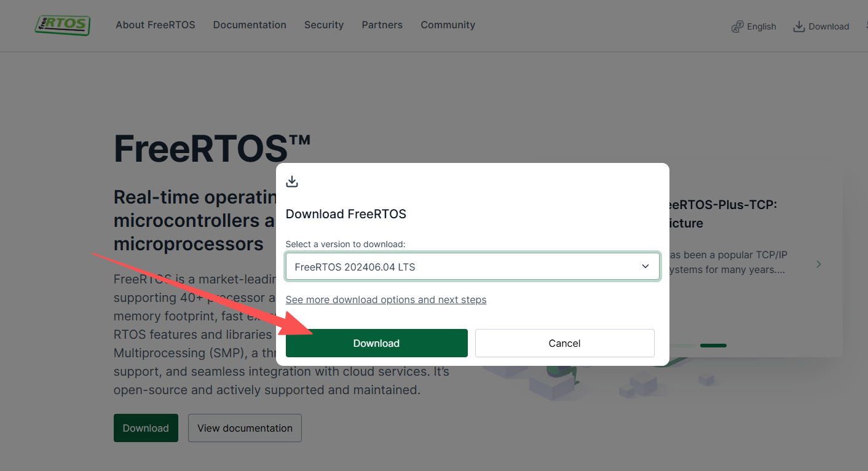
Task: Open the About FreeRTOS menu
Action: [x=156, y=25]
